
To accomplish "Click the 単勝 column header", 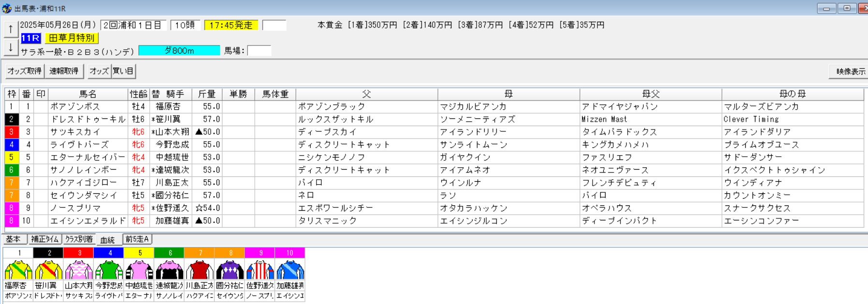I will 238,94.
